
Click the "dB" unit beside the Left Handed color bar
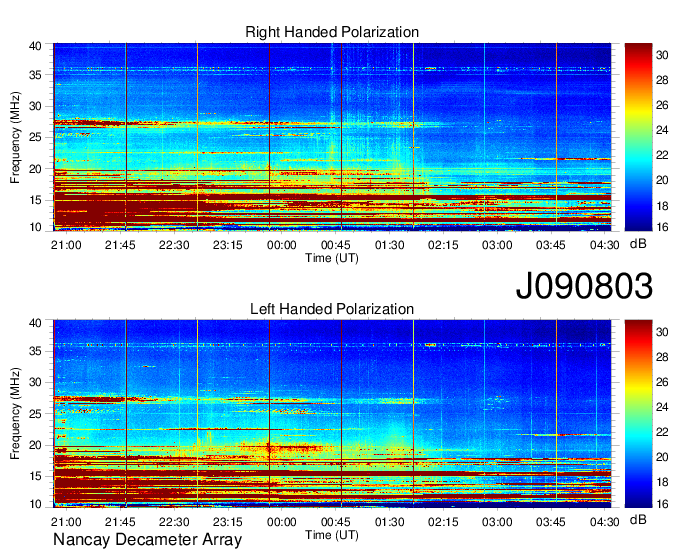coord(638,519)
